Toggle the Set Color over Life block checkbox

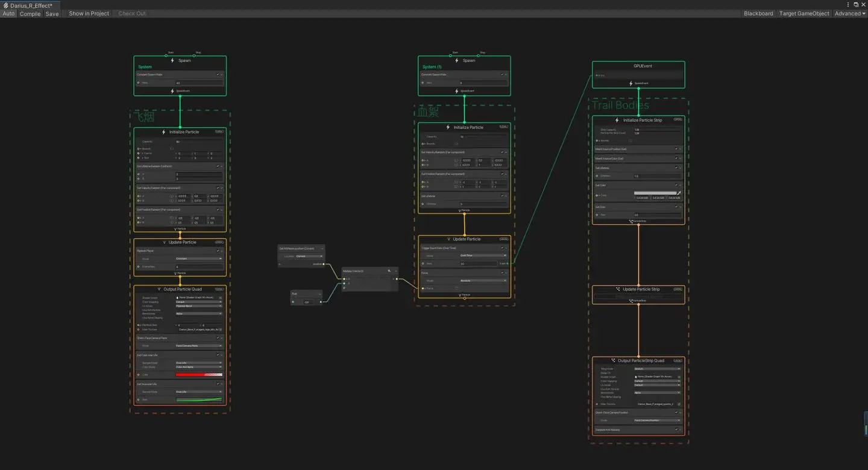pos(218,355)
